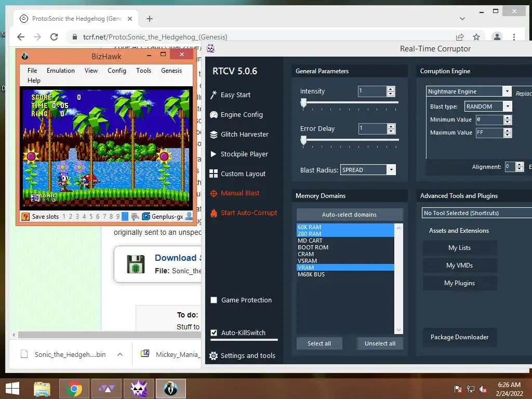Click the share icon in Chrome address bar
532x399 pixels.
[x=460, y=37]
